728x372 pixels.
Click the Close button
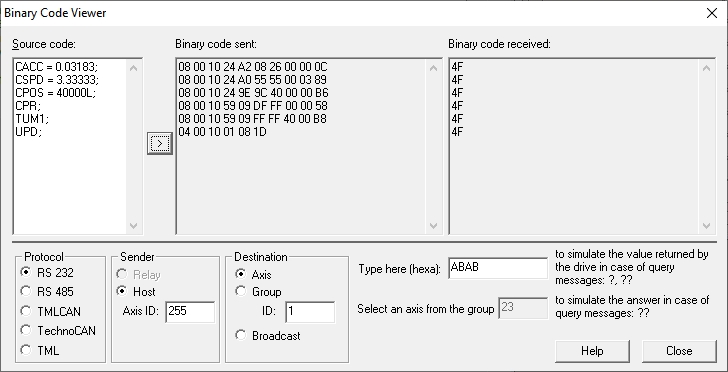679,351
